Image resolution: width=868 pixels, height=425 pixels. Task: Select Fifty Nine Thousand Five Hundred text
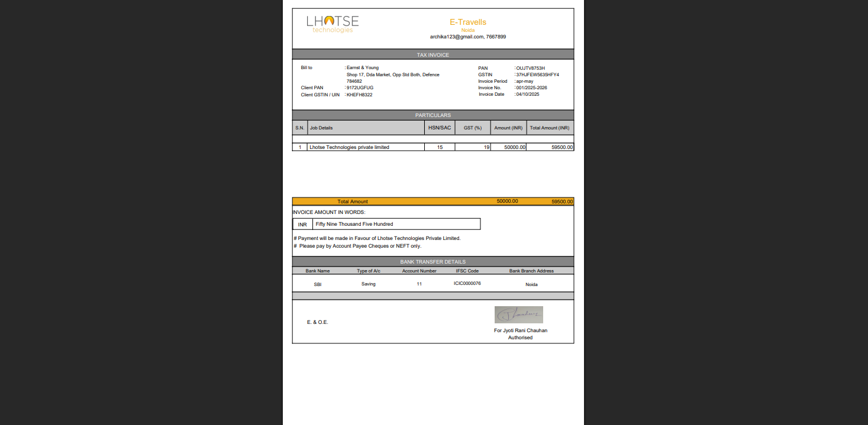354,224
